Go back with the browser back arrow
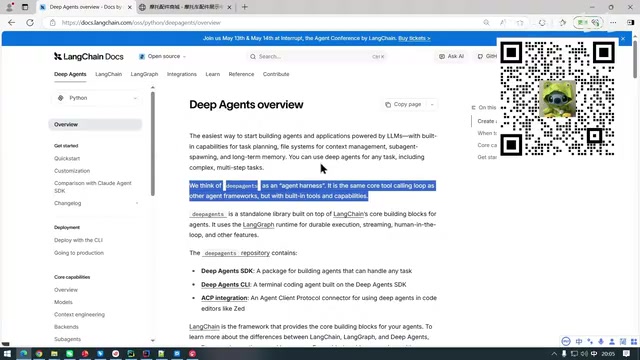Image resolution: width=640 pixels, height=360 pixels. 11,23
